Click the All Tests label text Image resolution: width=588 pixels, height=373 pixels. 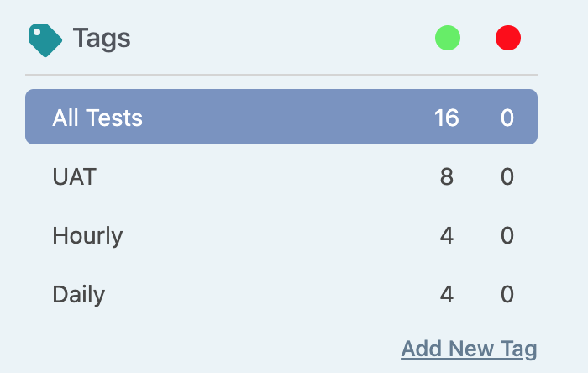click(x=97, y=118)
